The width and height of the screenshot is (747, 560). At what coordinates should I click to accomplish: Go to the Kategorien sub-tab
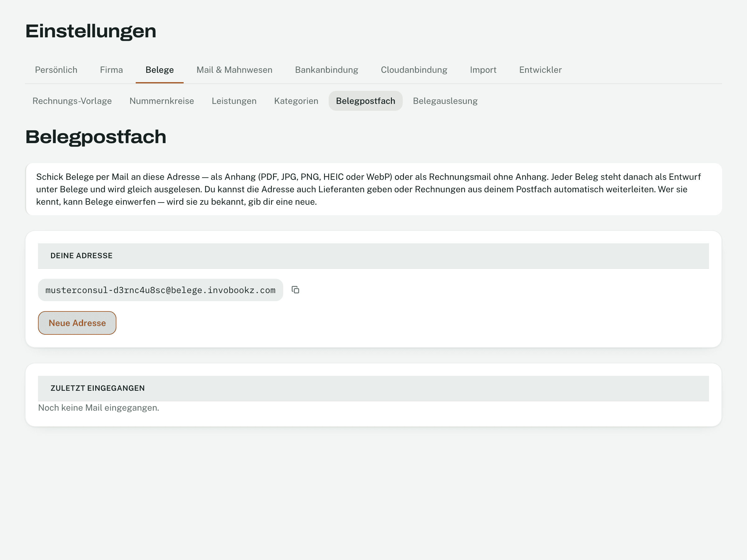pos(296,101)
